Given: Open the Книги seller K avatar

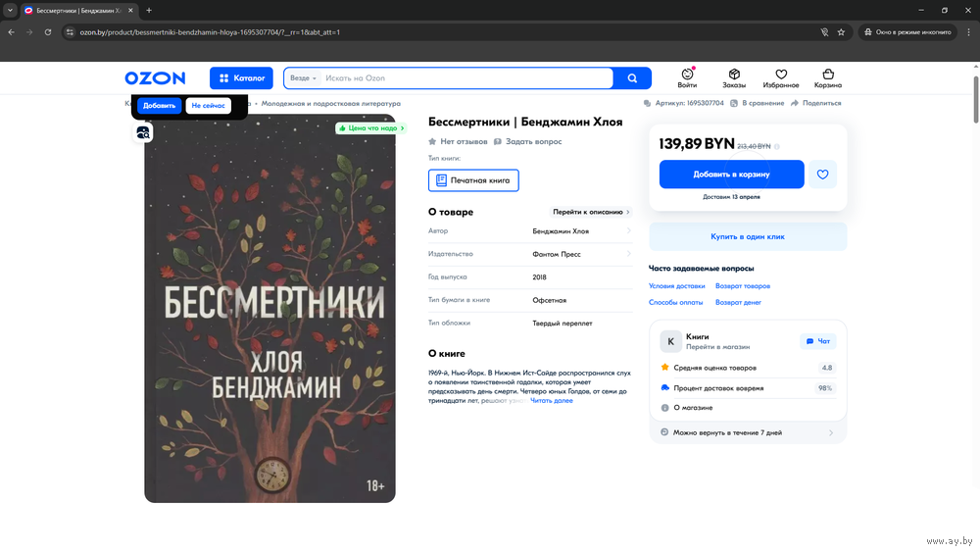Looking at the screenshot, I should tap(670, 341).
